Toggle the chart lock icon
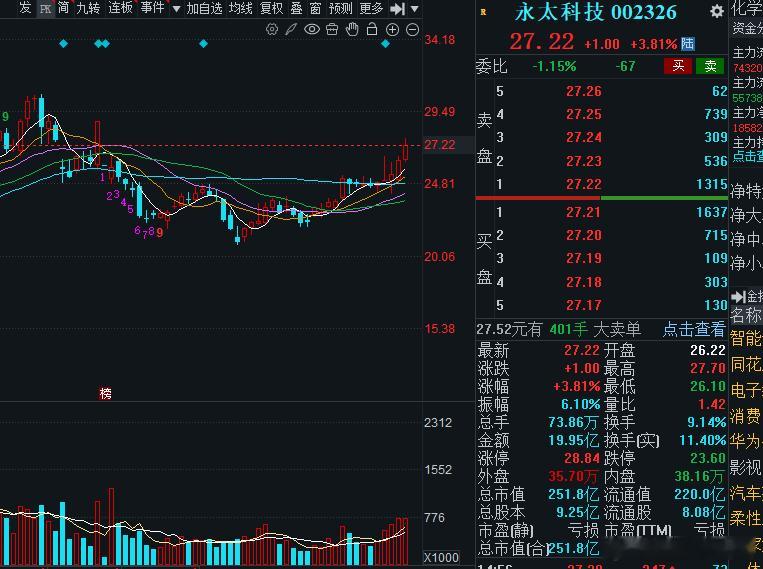This screenshot has height=569, width=763. (372, 29)
